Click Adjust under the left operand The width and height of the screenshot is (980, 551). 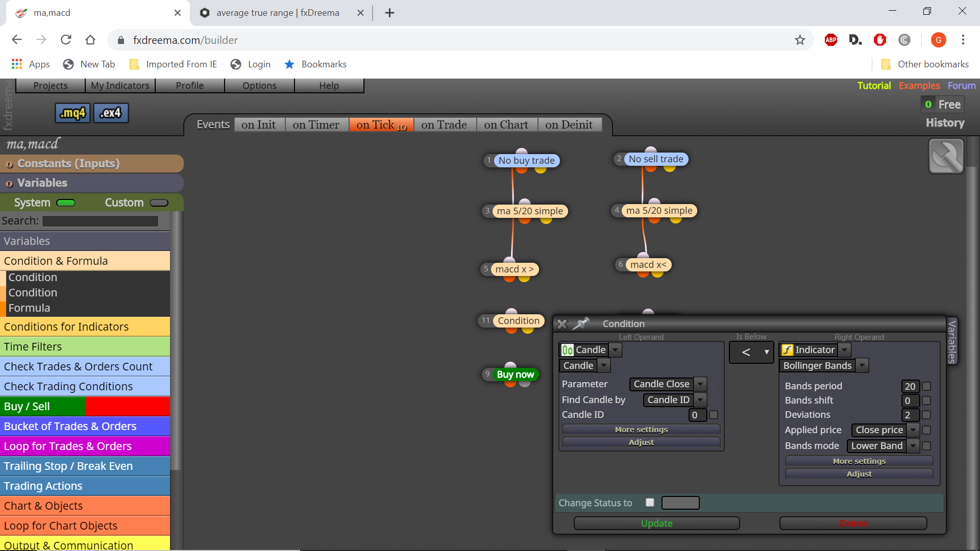pyautogui.click(x=641, y=443)
